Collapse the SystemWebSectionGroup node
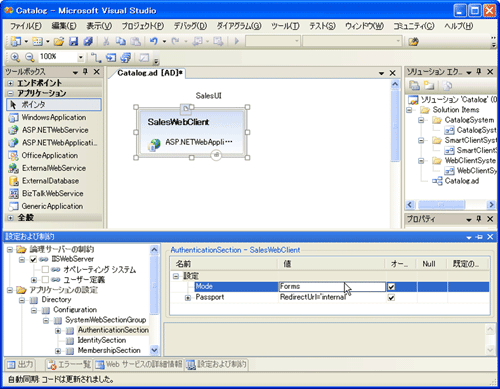The width and height of the screenshot is (500, 389). tap(46, 321)
